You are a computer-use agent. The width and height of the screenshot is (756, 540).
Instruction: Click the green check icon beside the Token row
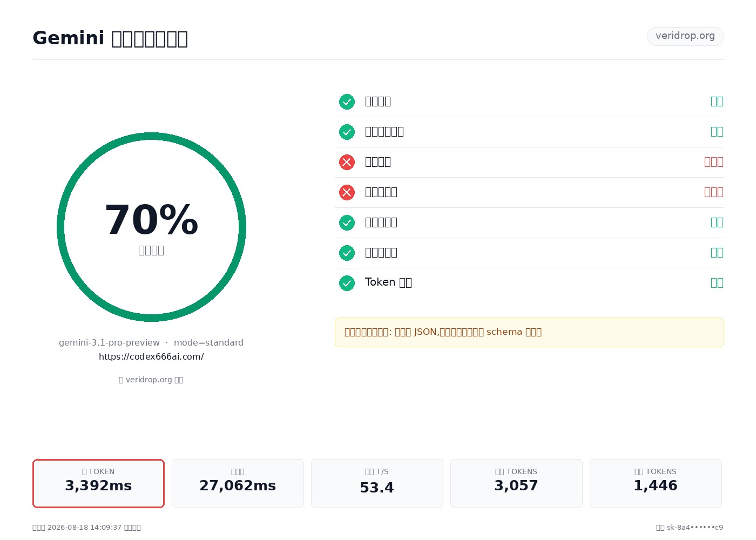coord(347,283)
